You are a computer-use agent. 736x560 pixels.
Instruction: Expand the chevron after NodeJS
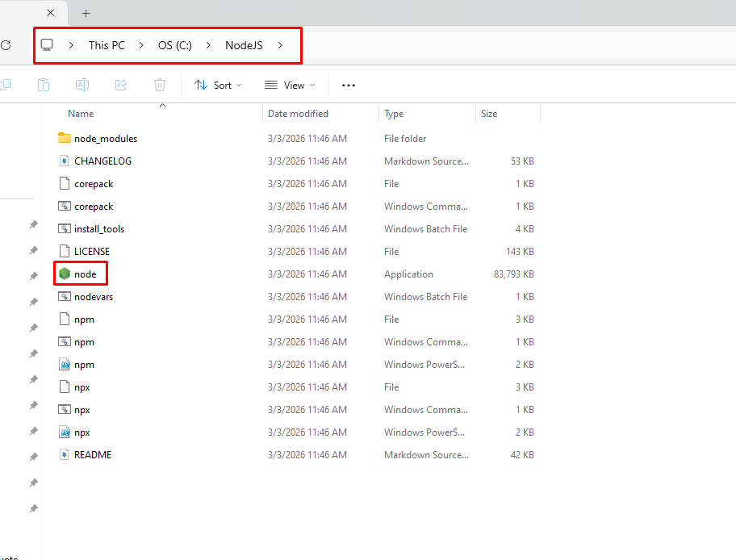click(280, 45)
